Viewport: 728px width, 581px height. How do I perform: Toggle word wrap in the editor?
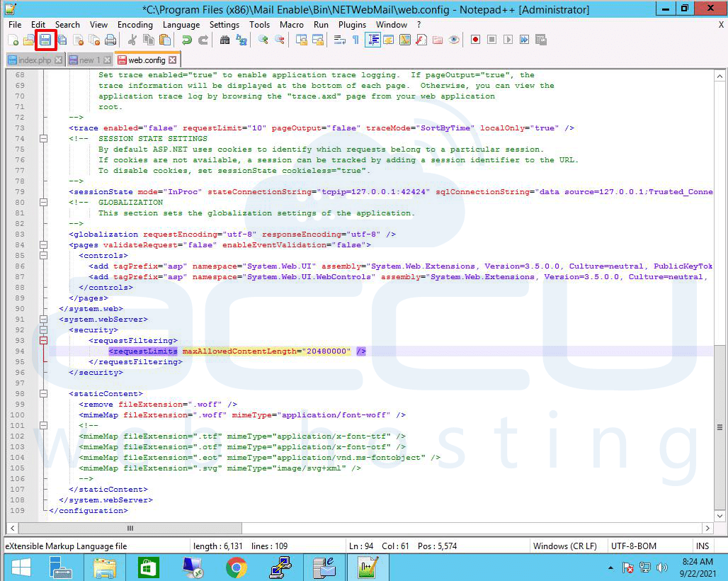coord(339,40)
